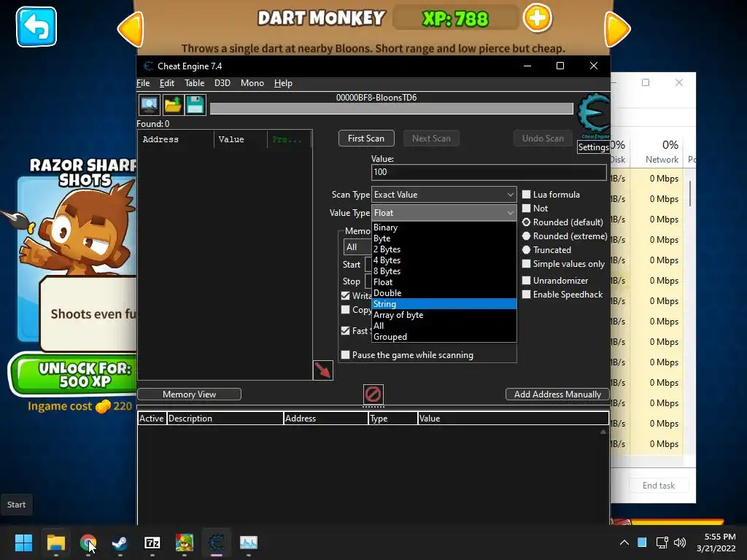Show hidden tray icons chevron
Screen dimensions: 747x560
click(x=624, y=542)
